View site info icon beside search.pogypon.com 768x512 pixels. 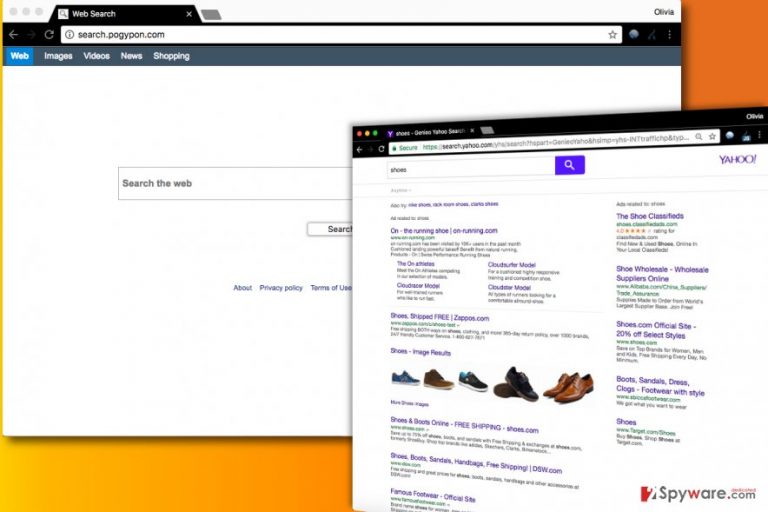tap(70, 35)
